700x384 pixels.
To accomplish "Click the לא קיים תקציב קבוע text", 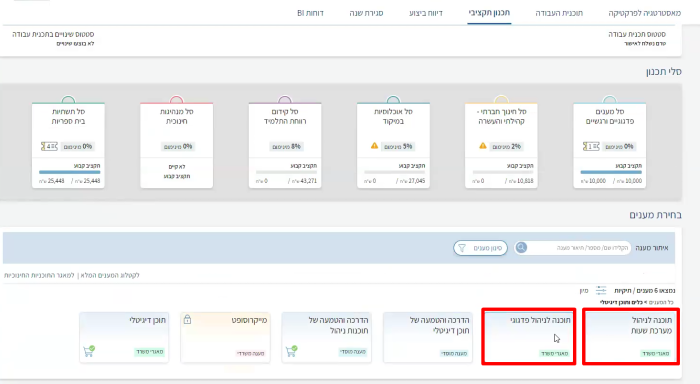I will click(177, 171).
